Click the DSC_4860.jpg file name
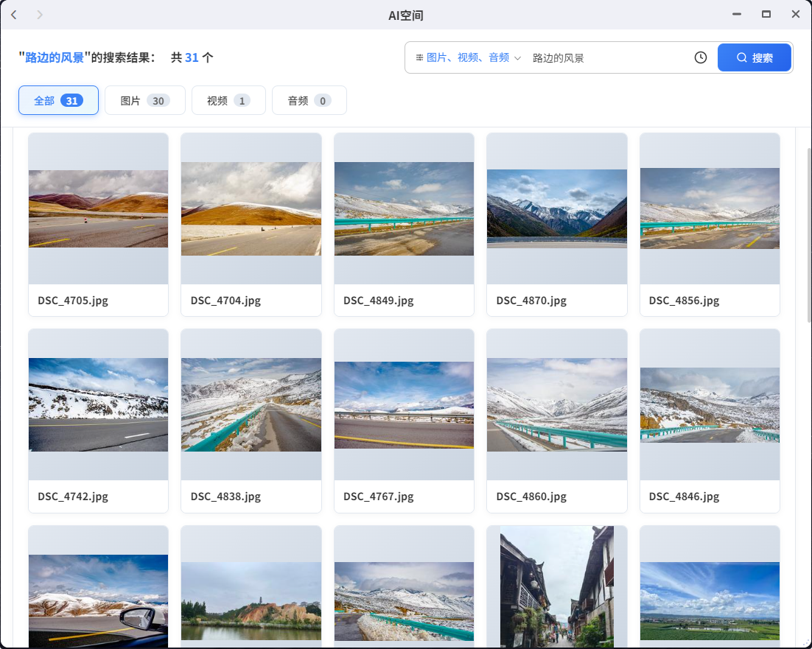 531,497
